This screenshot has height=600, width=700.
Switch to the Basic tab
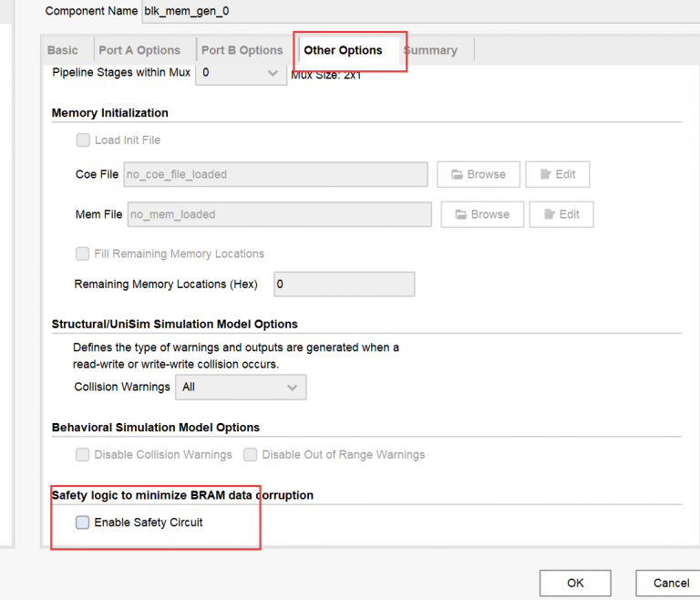pyautogui.click(x=63, y=50)
